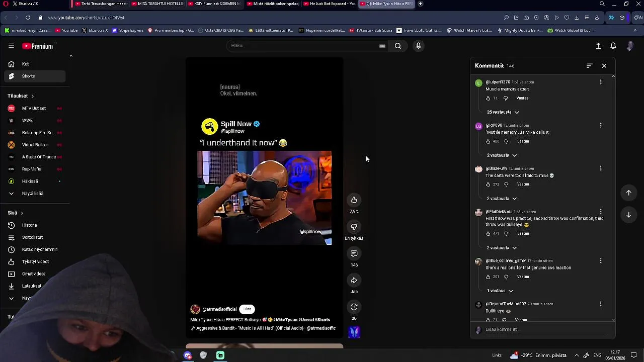
Task: Open the three-dot menu on @lg9890's comment
Action: click(601, 125)
